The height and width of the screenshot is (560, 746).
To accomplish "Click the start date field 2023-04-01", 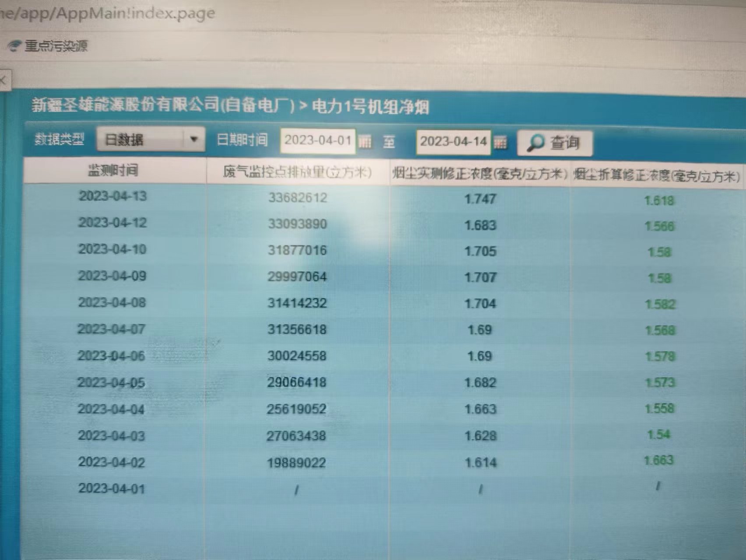I will point(318,141).
